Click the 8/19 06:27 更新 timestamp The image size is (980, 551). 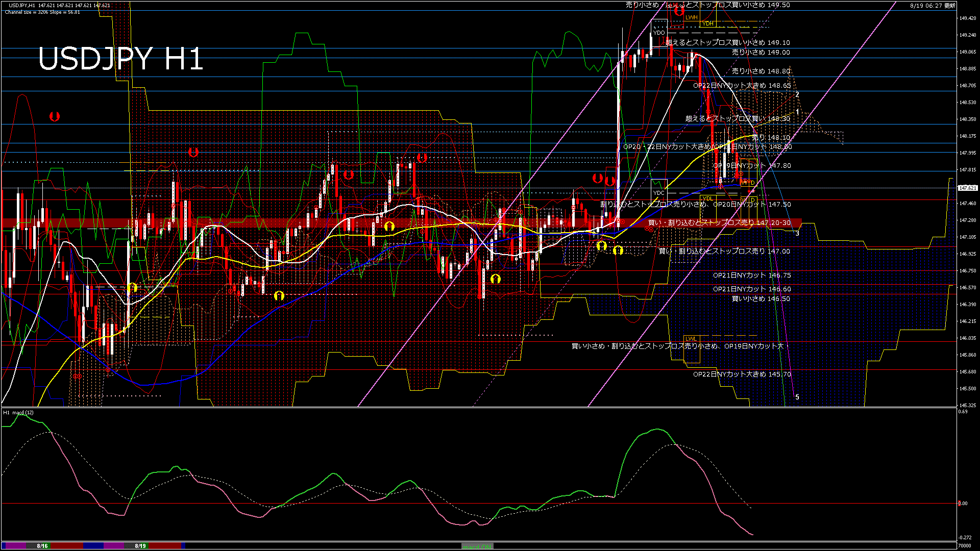tap(933, 6)
